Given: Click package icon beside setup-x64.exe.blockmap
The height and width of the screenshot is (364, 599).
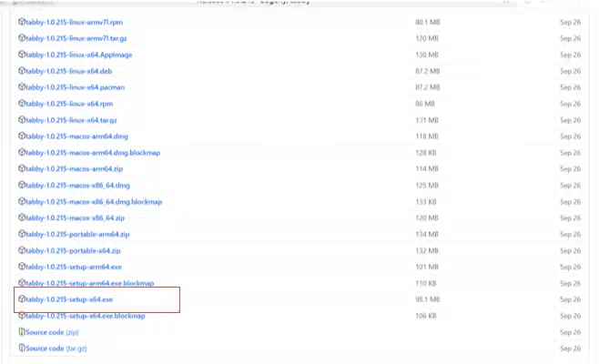Looking at the screenshot, I should coord(22,316).
